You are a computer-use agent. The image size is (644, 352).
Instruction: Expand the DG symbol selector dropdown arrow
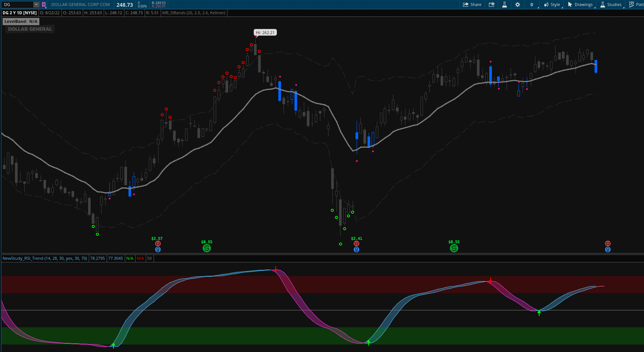[36, 4]
